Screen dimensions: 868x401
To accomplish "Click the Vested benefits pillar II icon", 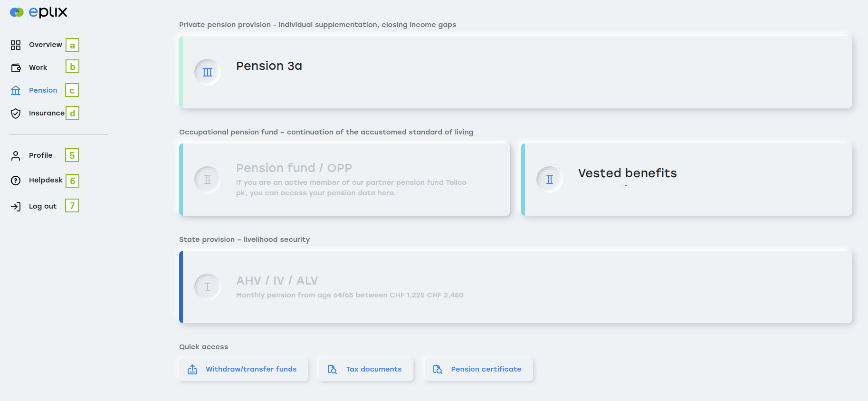I will point(550,180).
